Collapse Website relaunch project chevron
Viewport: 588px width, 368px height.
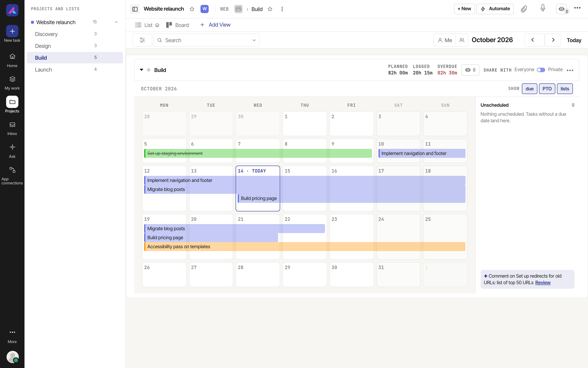click(116, 22)
